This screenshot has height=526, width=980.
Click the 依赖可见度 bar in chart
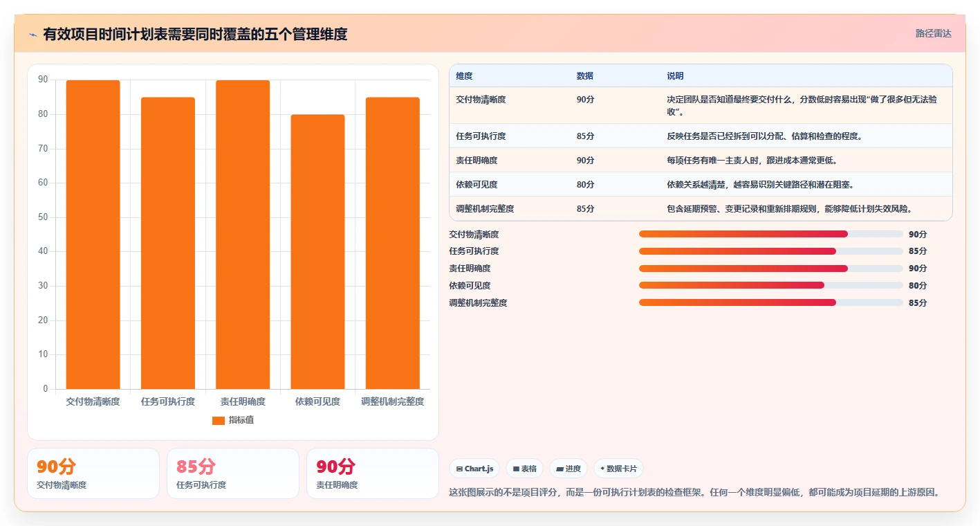317,252
